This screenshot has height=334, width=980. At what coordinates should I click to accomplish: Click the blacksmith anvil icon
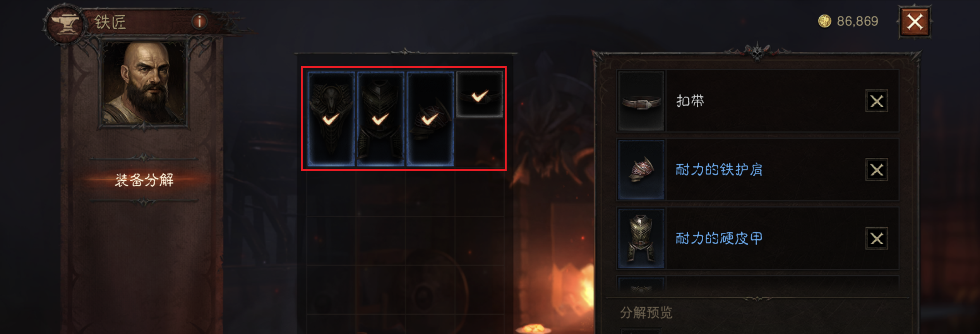click(x=65, y=24)
